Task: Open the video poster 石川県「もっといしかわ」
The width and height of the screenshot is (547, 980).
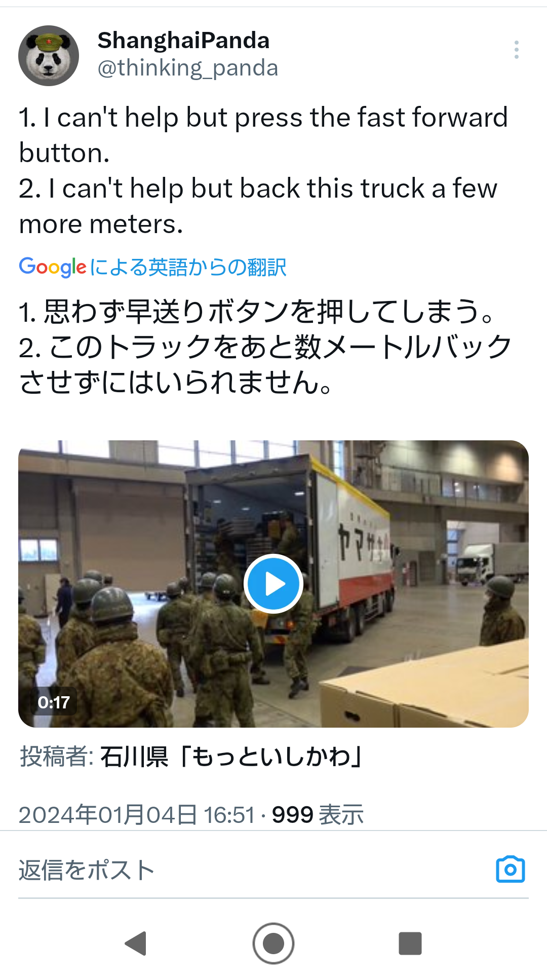Action: pyautogui.click(x=231, y=757)
